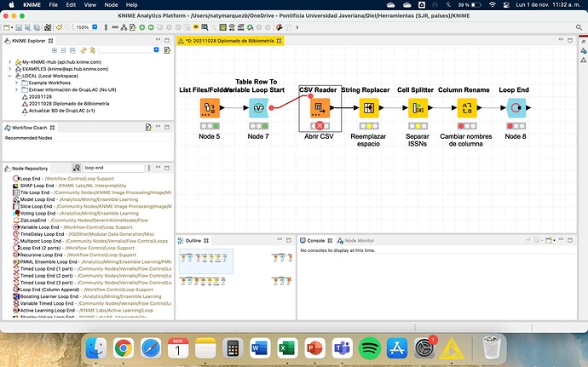This screenshot has height=367, width=588.
Task: Select the Variable Loop End repository entry
Action: point(73,227)
